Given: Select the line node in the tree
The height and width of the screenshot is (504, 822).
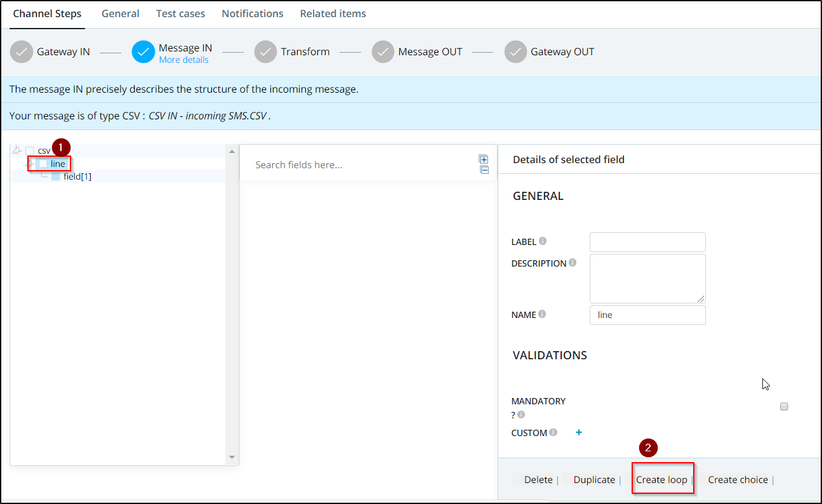Looking at the screenshot, I should 58,164.
